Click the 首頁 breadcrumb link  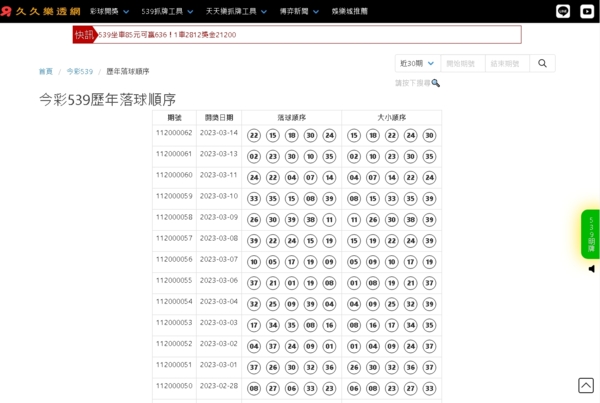click(x=46, y=72)
